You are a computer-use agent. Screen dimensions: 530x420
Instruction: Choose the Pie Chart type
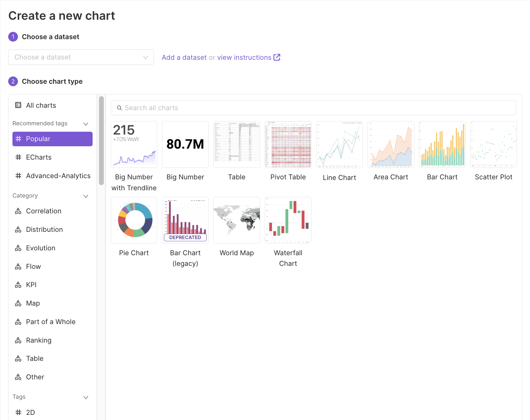pos(134,220)
